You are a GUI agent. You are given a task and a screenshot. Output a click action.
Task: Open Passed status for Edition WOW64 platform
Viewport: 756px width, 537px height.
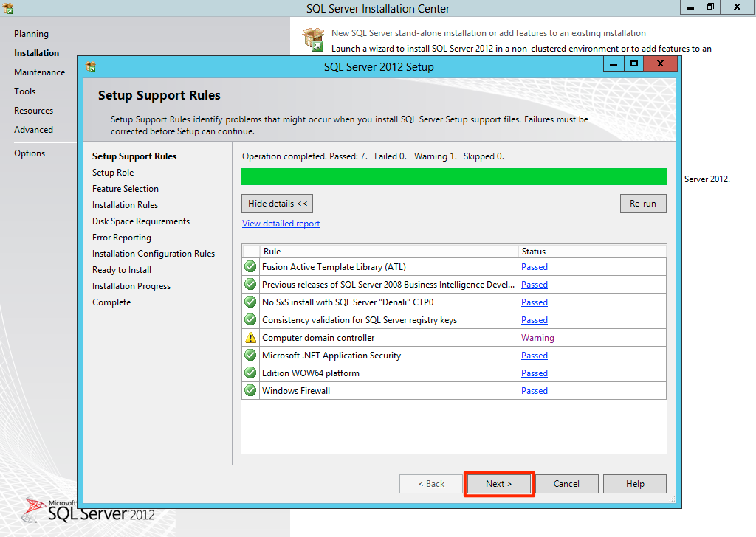click(x=535, y=373)
